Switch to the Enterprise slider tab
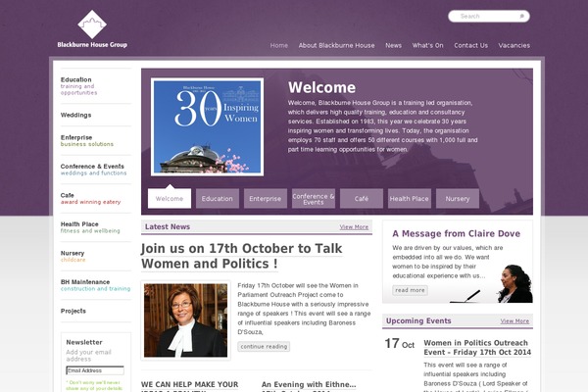 [x=266, y=198]
